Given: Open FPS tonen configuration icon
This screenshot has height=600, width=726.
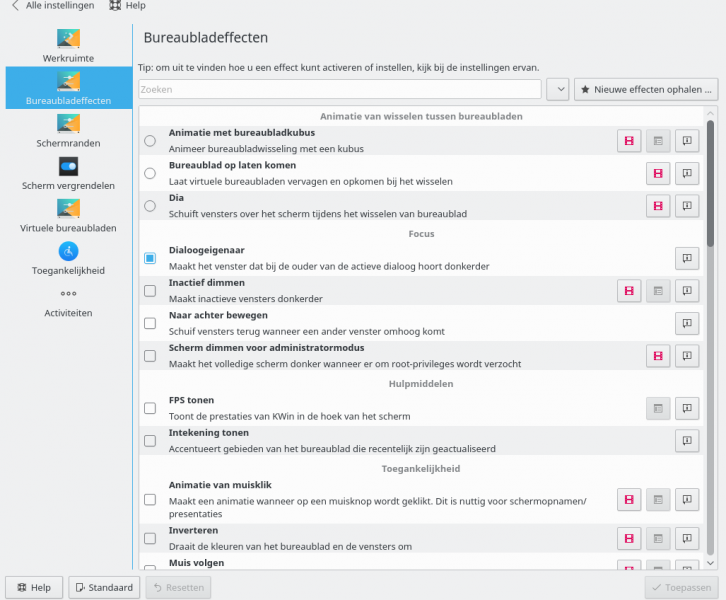Looking at the screenshot, I should pyautogui.click(x=658, y=407).
